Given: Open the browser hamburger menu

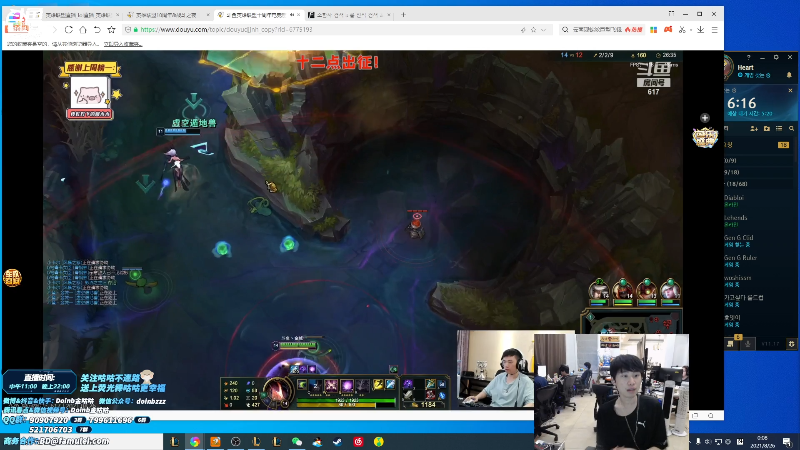Looking at the screenshot, I should 714,30.
